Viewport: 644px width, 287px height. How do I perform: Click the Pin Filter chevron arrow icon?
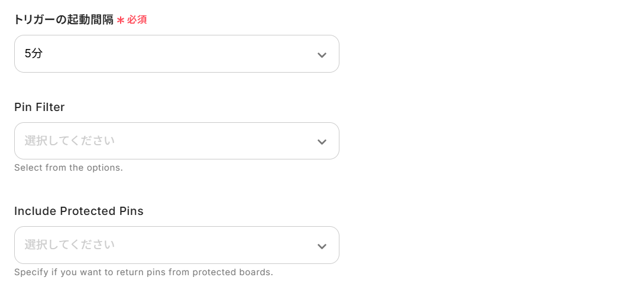pos(322,142)
